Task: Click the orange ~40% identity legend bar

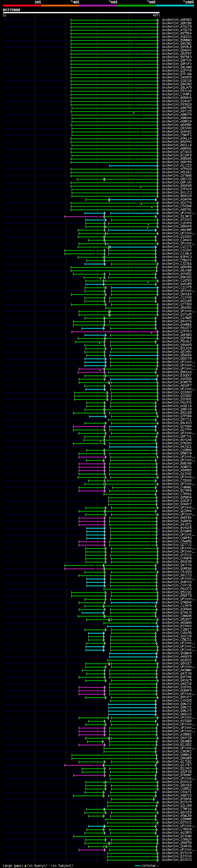Action: coord(60,6)
